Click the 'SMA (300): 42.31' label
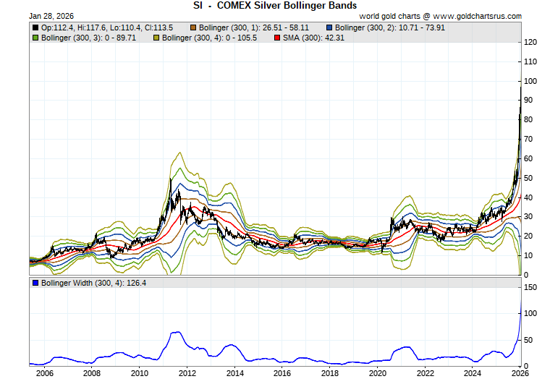The width and height of the screenshot is (550, 392). 313,38
